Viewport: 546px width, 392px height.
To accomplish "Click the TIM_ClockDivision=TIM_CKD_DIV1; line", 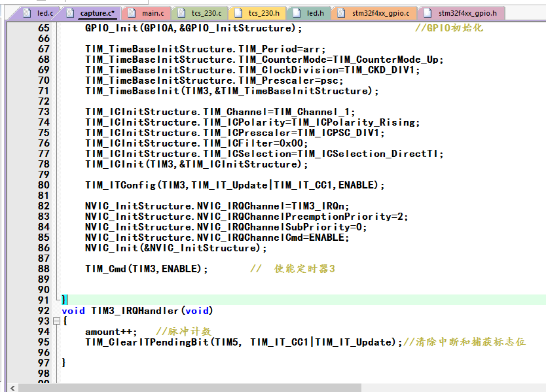I will 253,70.
